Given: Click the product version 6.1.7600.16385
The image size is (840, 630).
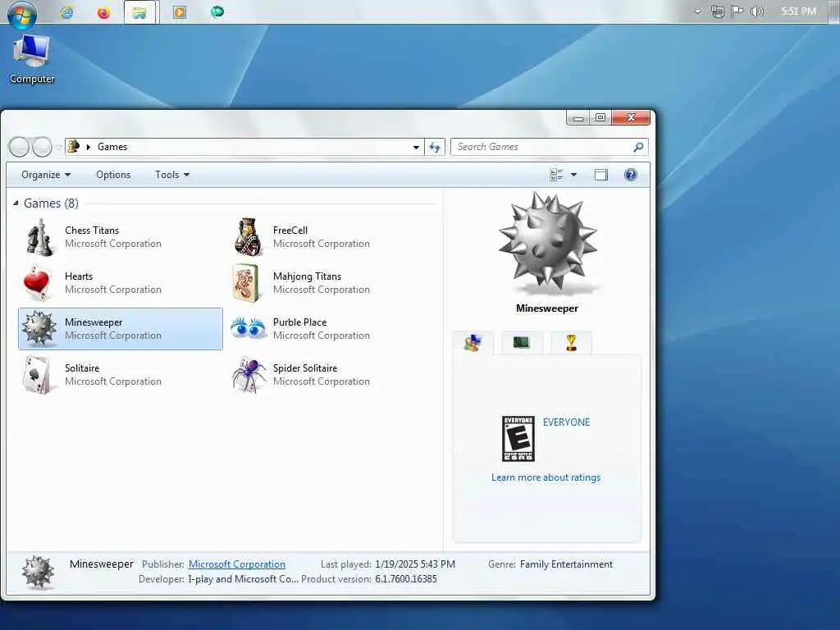Looking at the screenshot, I should pyautogui.click(x=406, y=579).
